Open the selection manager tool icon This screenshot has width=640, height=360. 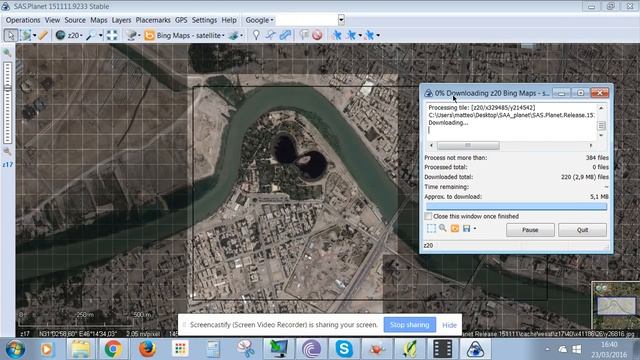pos(26,36)
